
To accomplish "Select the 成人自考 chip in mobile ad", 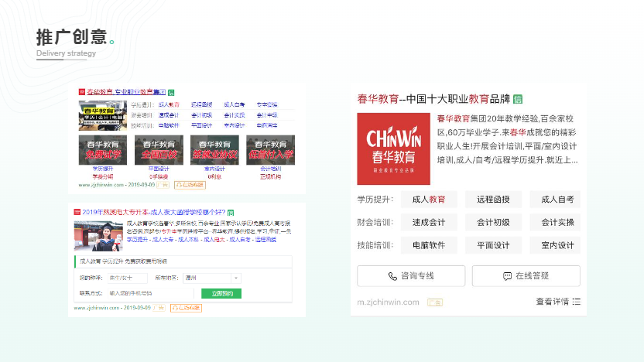I will 555,200.
